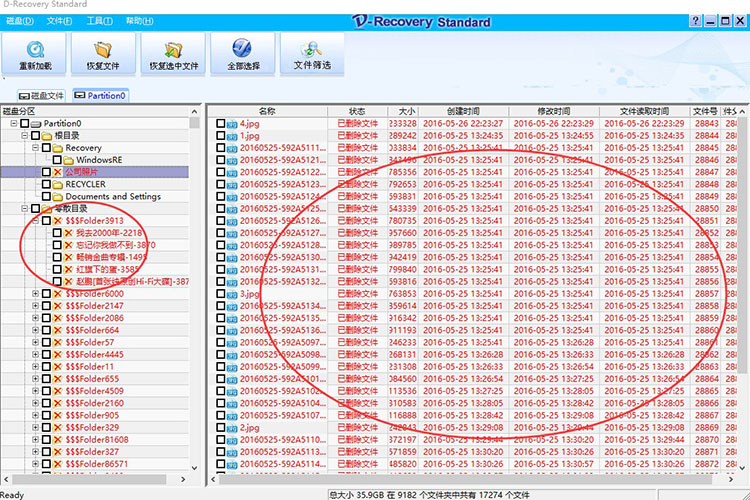Click the folder icon of 根目录
Screen dimensions: 750x500
(47, 136)
